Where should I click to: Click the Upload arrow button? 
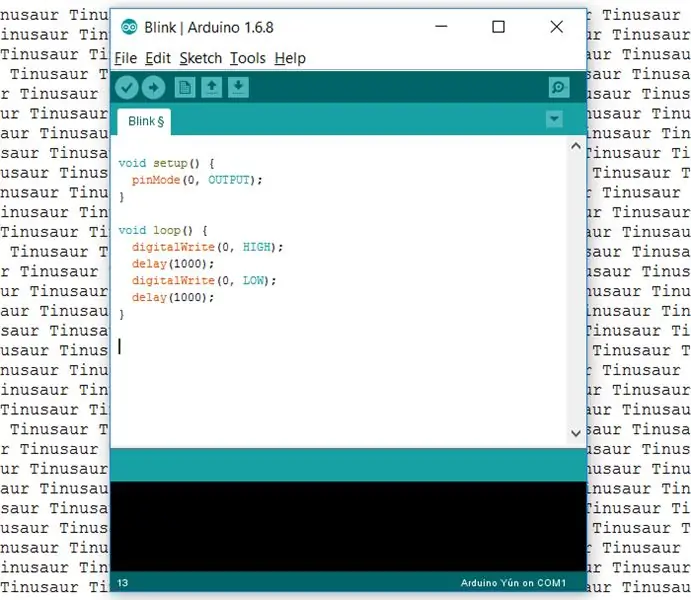pyautogui.click(x=153, y=88)
